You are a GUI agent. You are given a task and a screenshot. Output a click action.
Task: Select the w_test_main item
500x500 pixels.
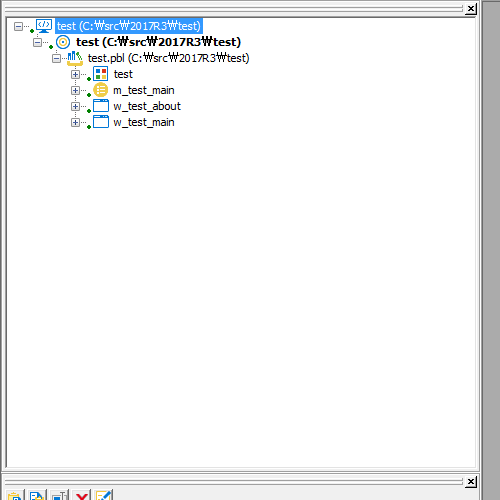coord(144,122)
